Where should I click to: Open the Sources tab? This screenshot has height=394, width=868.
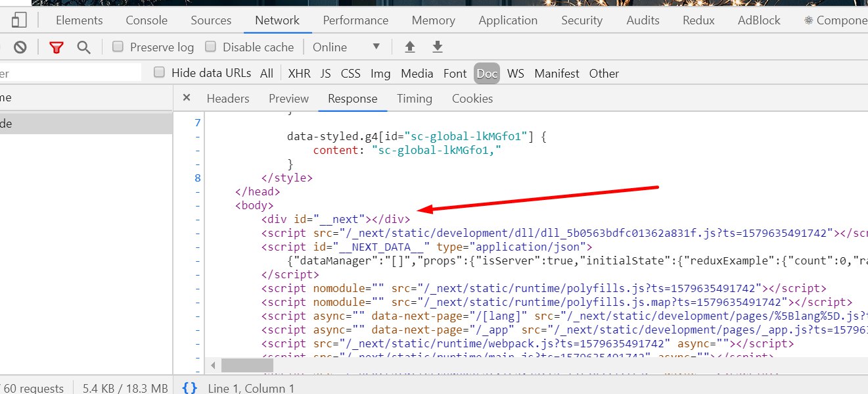(x=211, y=20)
